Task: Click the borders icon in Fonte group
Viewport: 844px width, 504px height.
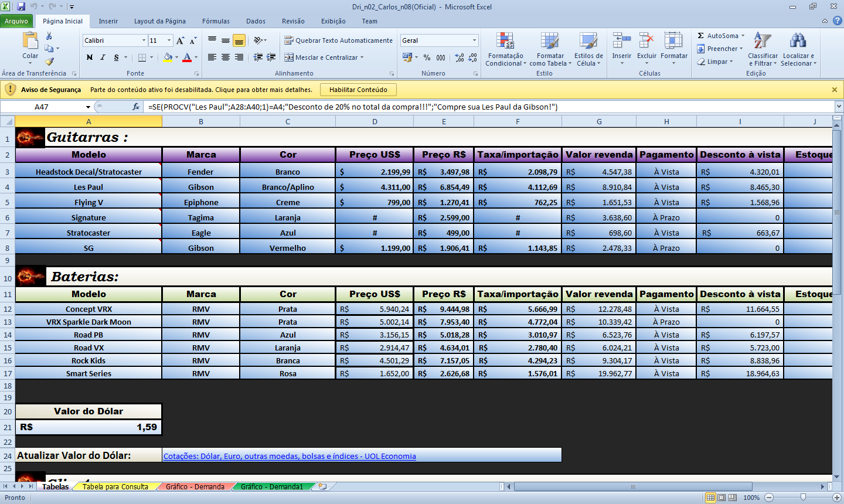Action: (142, 57)
